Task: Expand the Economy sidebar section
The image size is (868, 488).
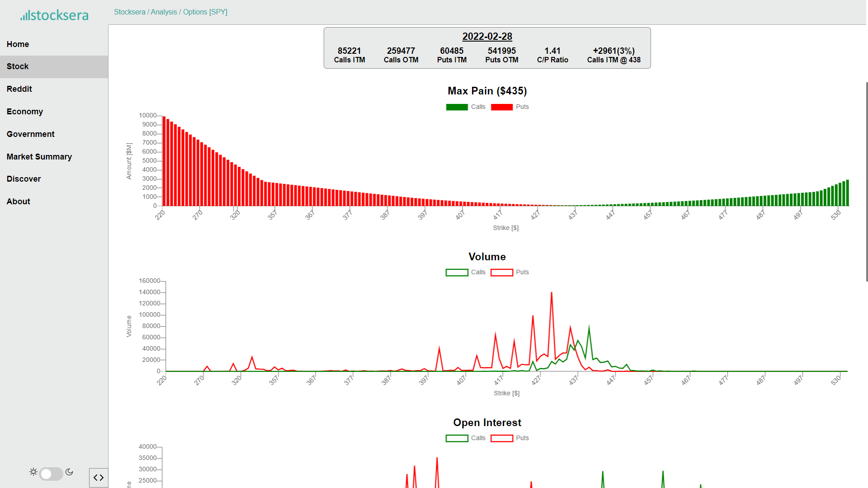Action: [25, 112]
